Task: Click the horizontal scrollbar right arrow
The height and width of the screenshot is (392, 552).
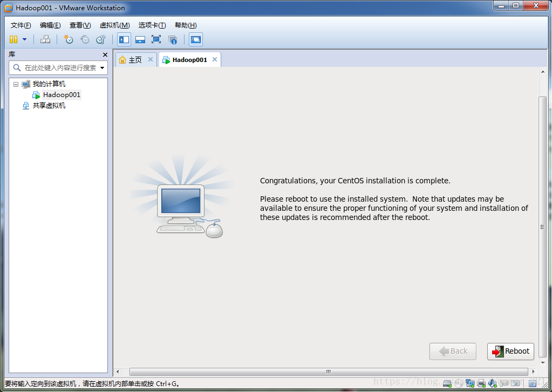Action: coord(533,372)
